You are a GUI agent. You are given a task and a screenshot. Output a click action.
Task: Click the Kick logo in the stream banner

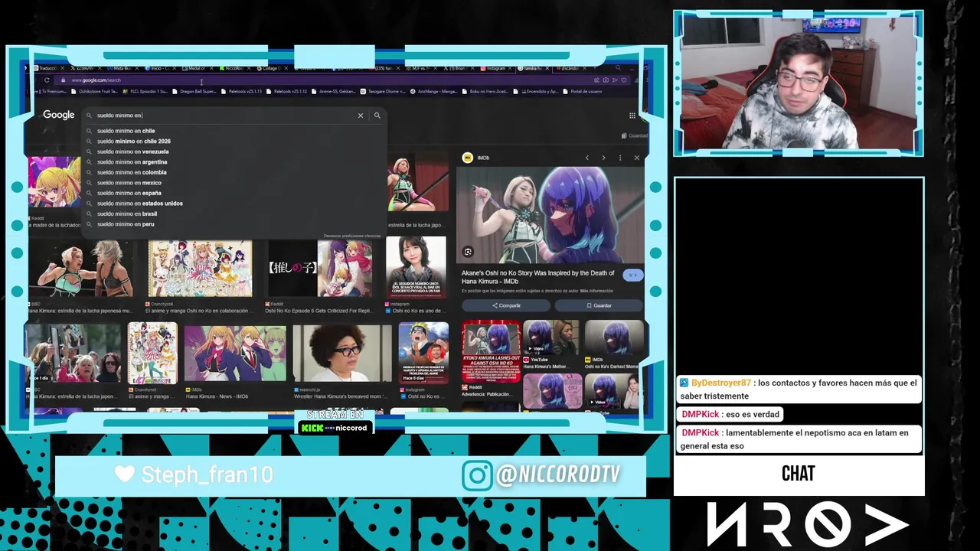tap(312, 428)
